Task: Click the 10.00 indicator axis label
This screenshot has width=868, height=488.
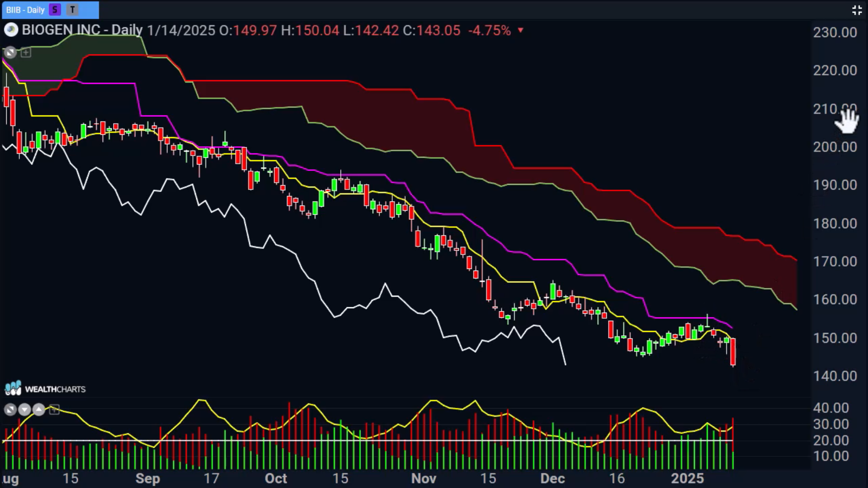Action: (x=831, y=456)
